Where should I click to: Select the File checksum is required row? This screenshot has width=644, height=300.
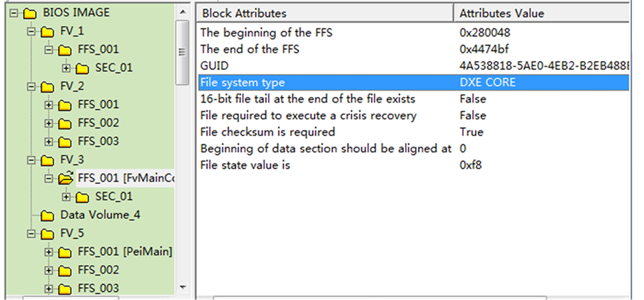tap(267, 132)
